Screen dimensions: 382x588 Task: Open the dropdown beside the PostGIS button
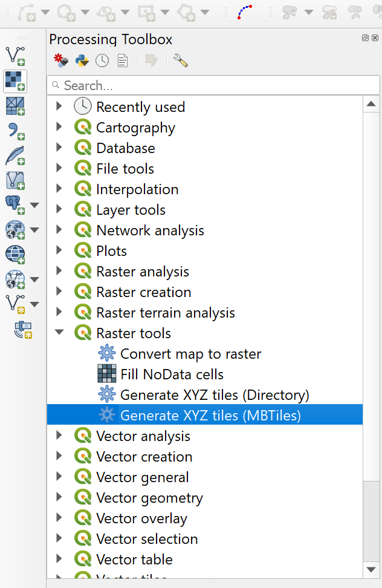pyautogui.click(x=34, y=204)
